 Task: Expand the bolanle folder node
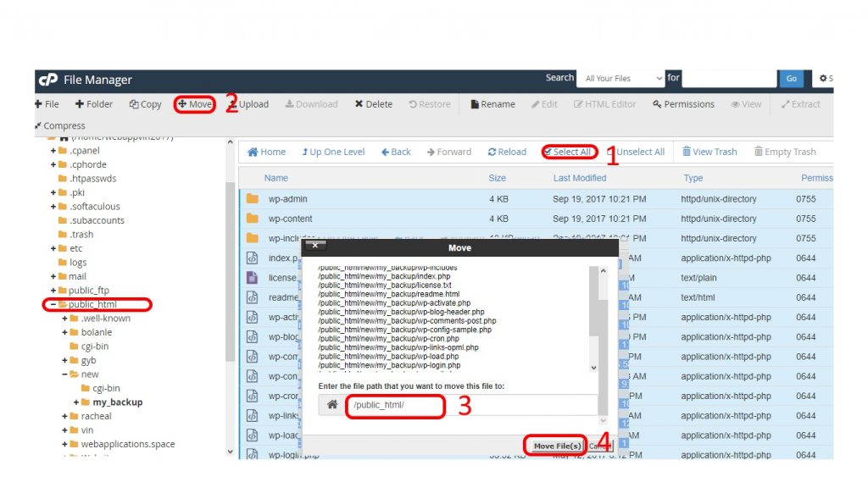coord(64,332)
